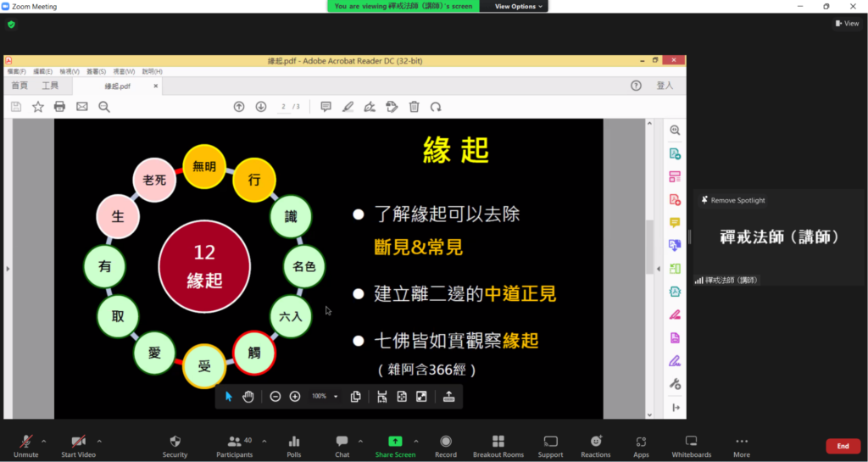Click the 登入 sign-in link

pyautogui.click(x=665, y=86)
